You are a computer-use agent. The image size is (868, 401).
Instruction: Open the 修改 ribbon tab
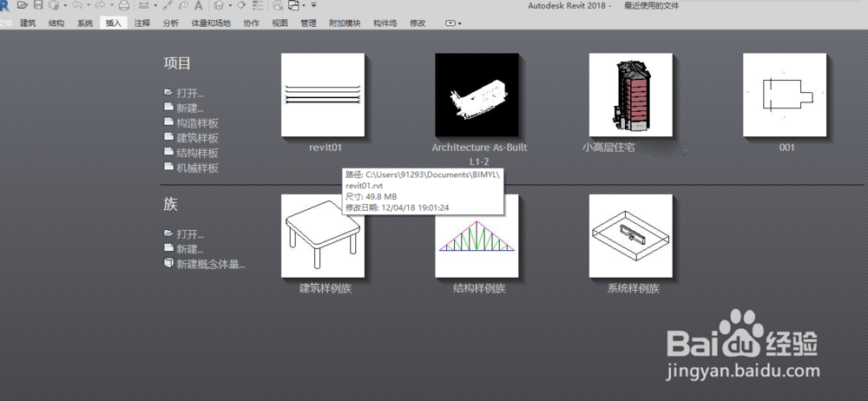pos(418,23)
